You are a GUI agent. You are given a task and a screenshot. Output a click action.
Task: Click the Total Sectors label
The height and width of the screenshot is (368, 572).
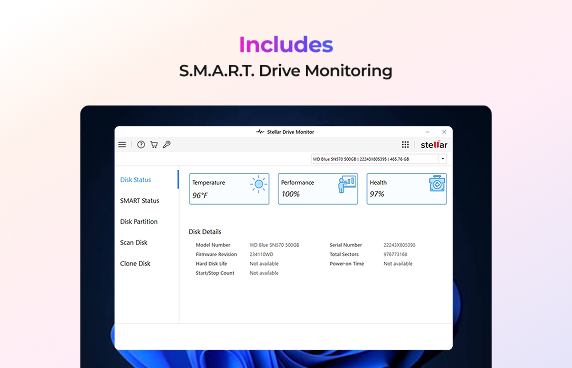click(x=344, y=254)
